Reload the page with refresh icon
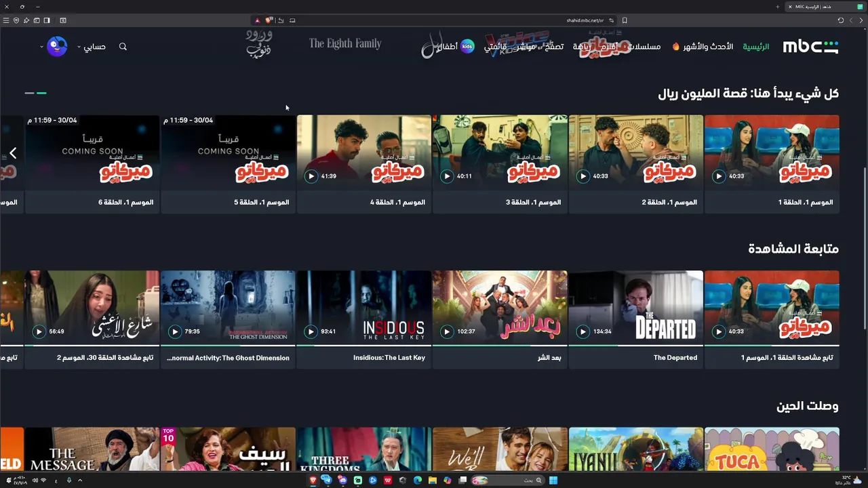This screenshot has height=488, width=868. pos(841,20)
